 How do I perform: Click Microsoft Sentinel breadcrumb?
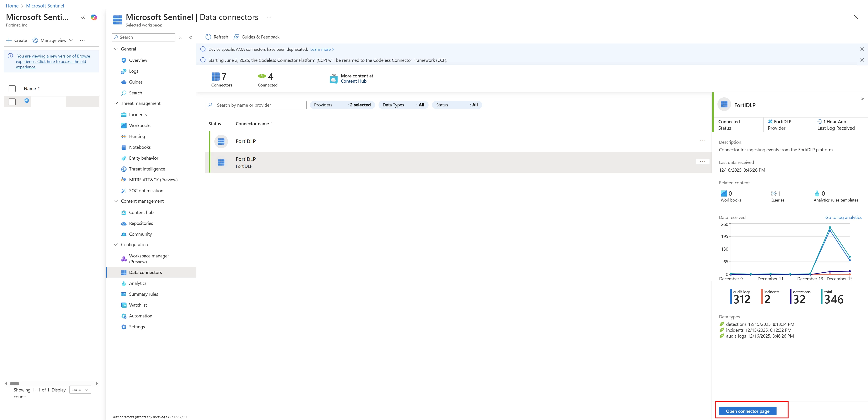coord(45,6)
